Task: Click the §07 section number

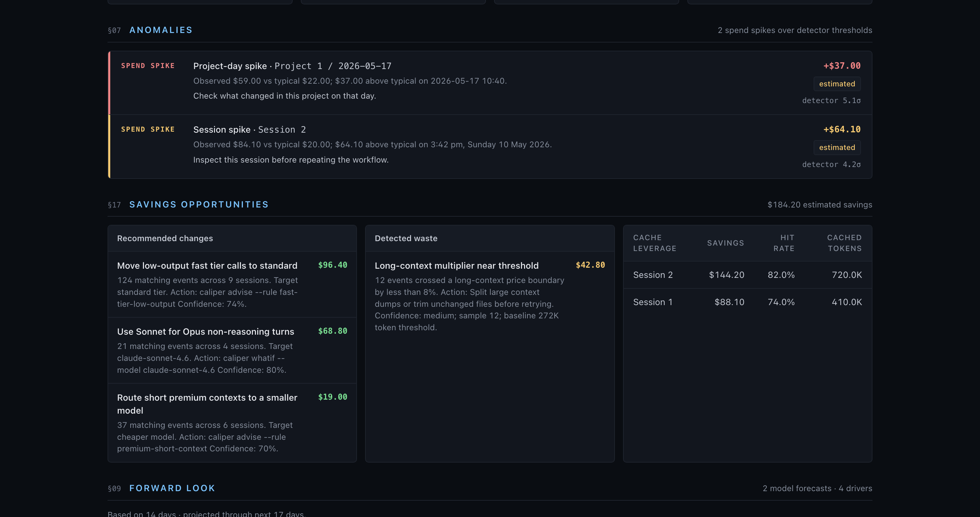Action: coord(114,30)
